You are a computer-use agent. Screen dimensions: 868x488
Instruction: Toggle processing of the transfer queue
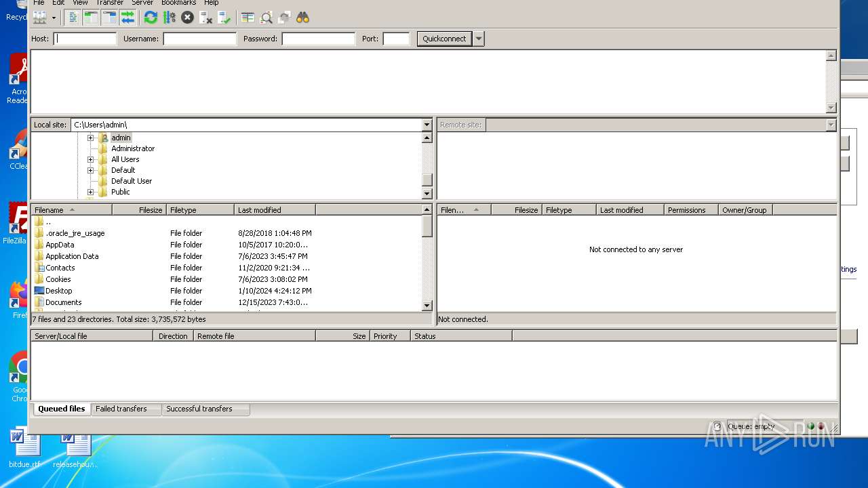tap(169, 18)
